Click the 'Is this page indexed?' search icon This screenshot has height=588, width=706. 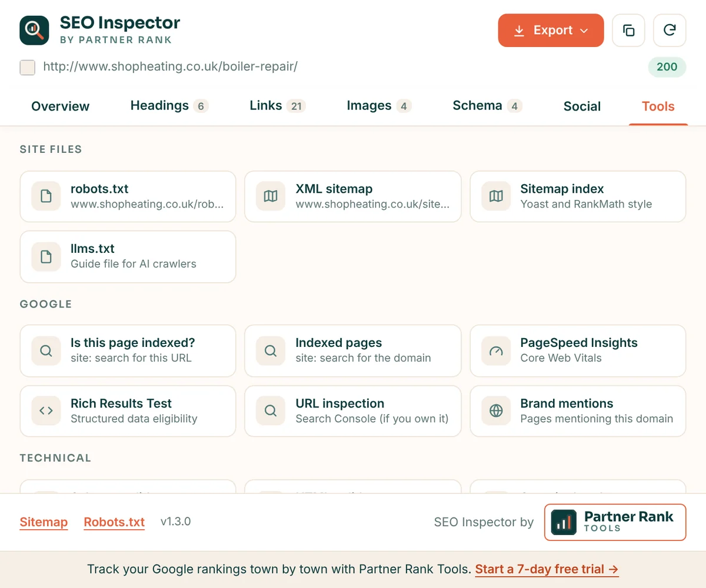pyautogui.click(x=46, y=350)
